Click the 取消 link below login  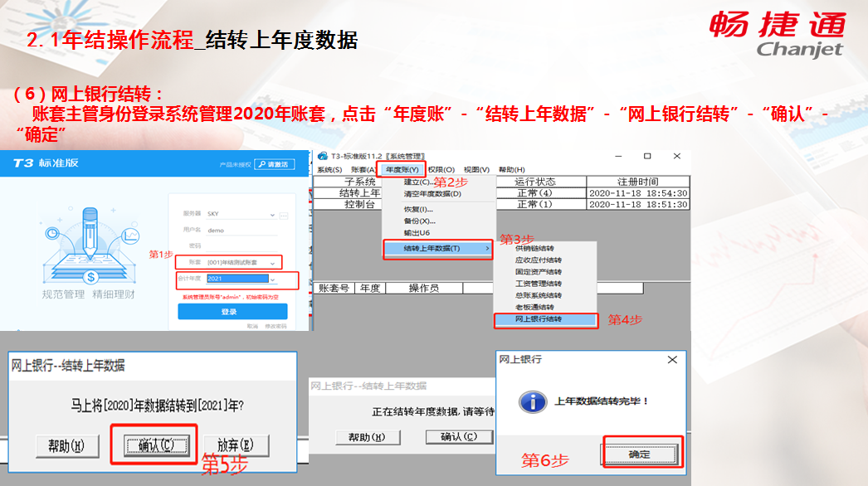(252, 326)
